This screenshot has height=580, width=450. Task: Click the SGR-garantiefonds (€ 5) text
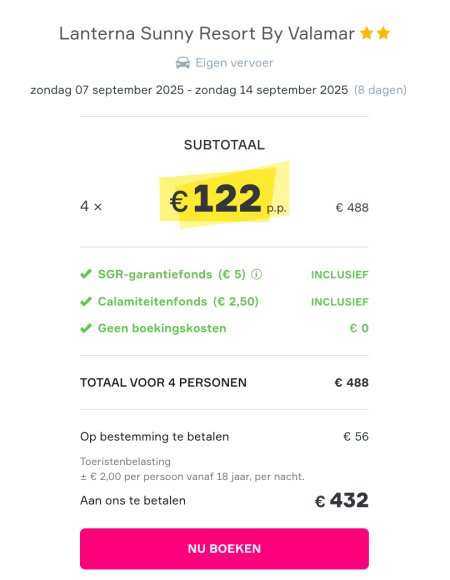coord(172,274)
